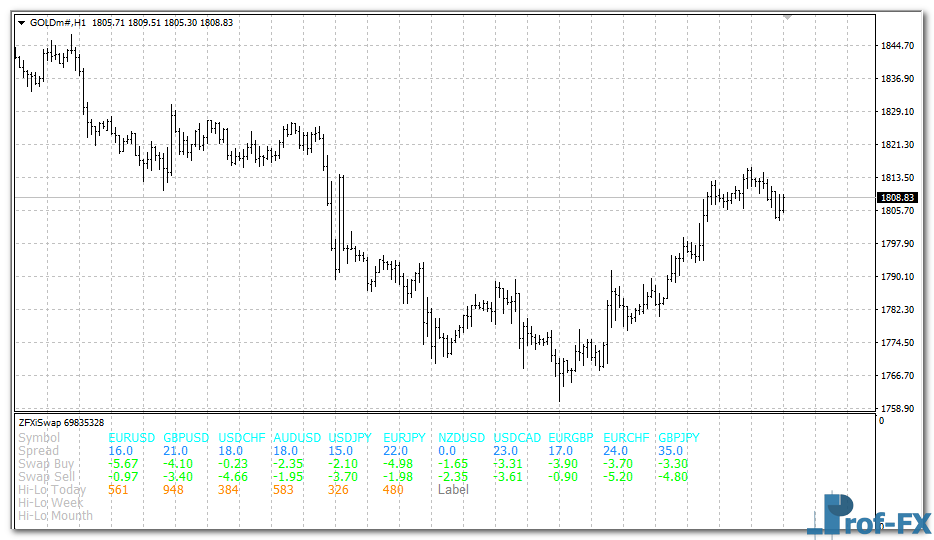The width and height of the screenshot is (934, 540).
Task: Click the 1758.90 price on the scale
Action: [x=899, y=409]
